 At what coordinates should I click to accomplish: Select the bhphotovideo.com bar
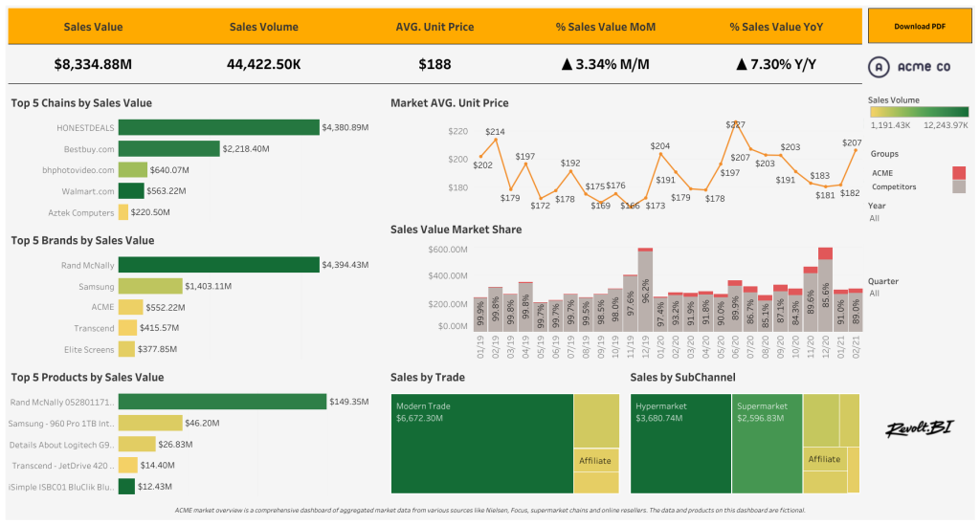click(132, 170)
